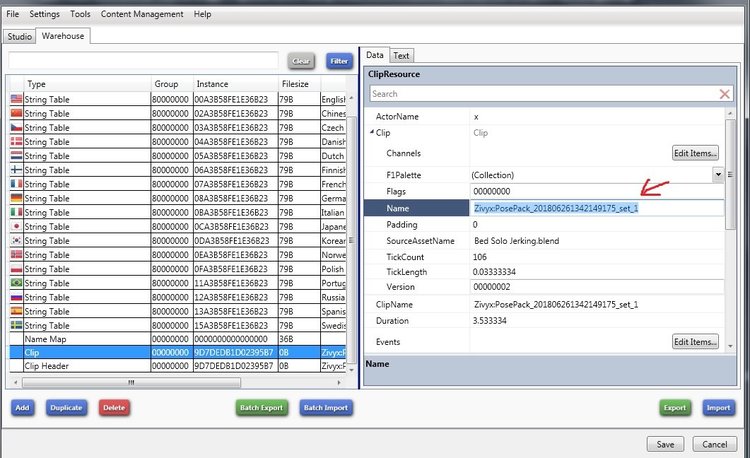Select the Portuguese String Table flag icon
750x458 pixels.
[16, 283]
